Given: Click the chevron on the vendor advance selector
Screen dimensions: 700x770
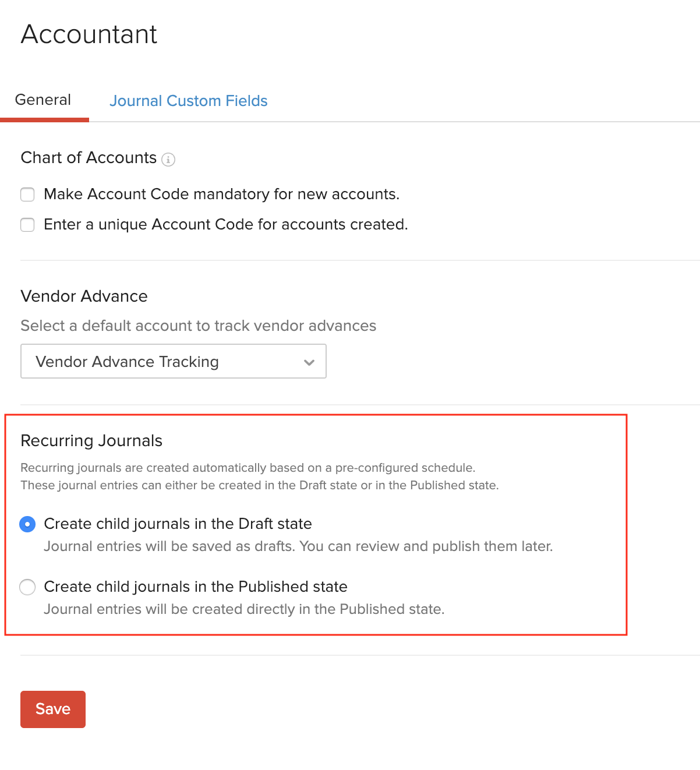Looking at the screenshot, I should coord(309,362).
